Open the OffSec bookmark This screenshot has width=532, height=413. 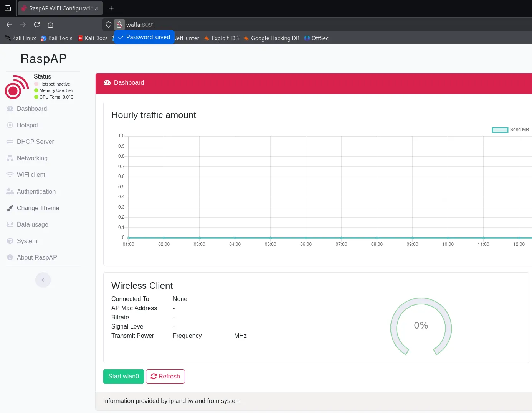tap(316, 38)
